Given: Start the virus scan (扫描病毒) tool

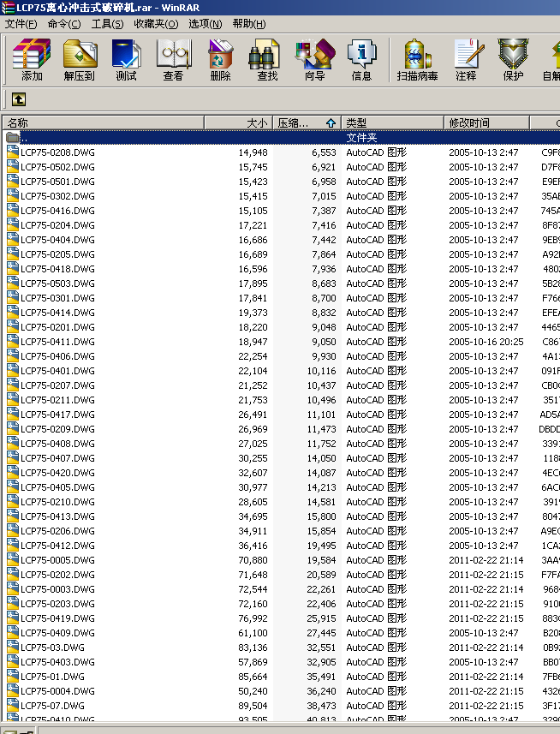Looking at the screenshot, I should pos(417,60).
